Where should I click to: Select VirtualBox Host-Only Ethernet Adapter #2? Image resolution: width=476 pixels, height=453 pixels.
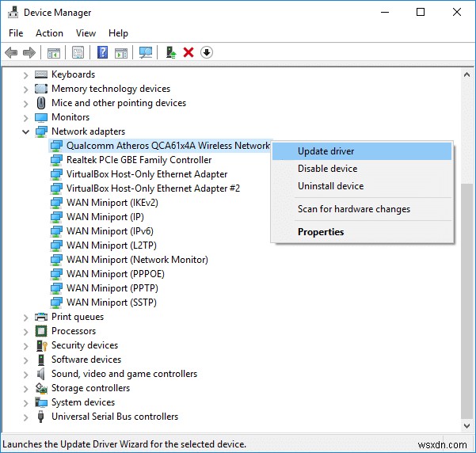click(154, 188)
